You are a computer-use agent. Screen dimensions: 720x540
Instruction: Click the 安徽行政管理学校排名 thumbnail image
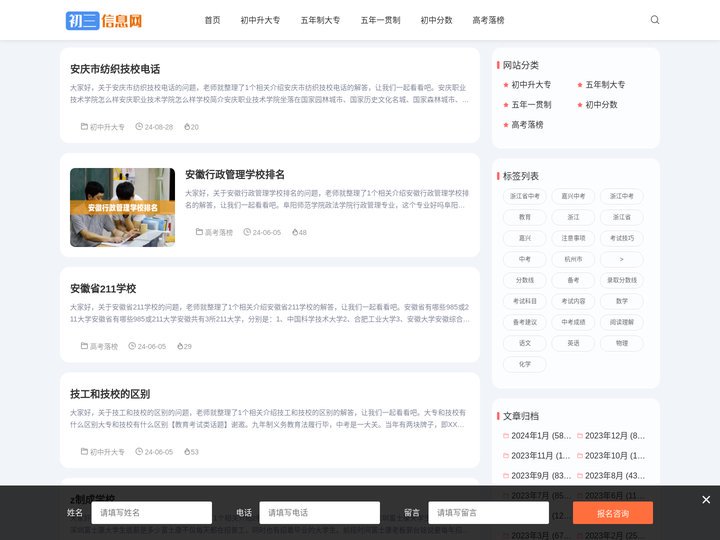(123, 207)
